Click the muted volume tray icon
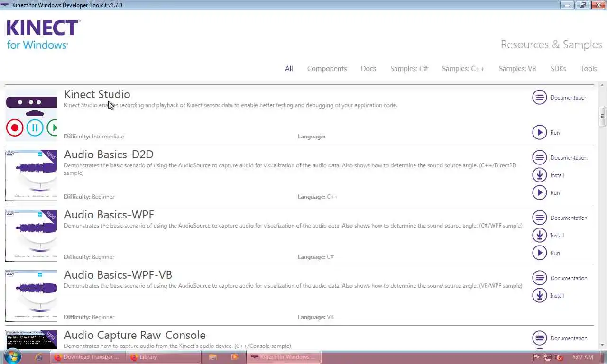This screenshot has height=364, width=607. tap(559, 357)
